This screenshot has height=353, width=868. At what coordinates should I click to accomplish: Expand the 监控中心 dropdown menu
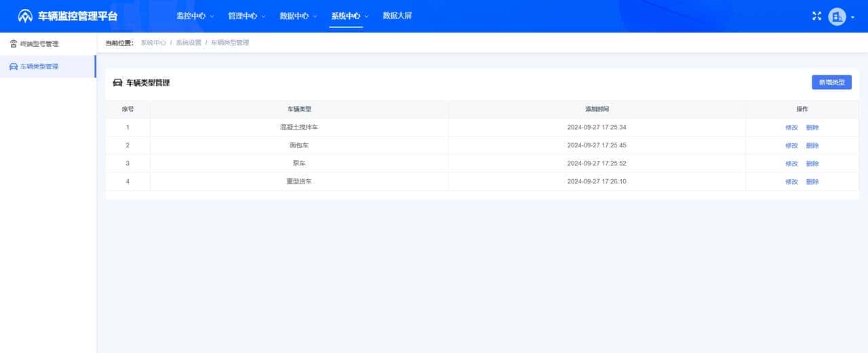pos(195,16)
